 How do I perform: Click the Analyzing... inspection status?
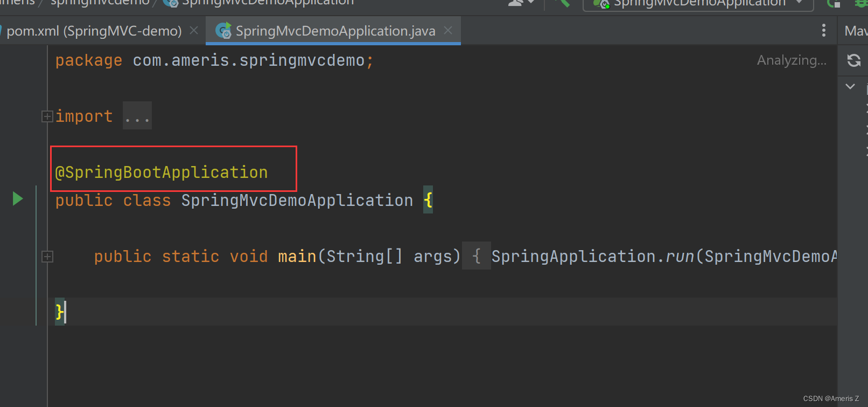(792, 60)
